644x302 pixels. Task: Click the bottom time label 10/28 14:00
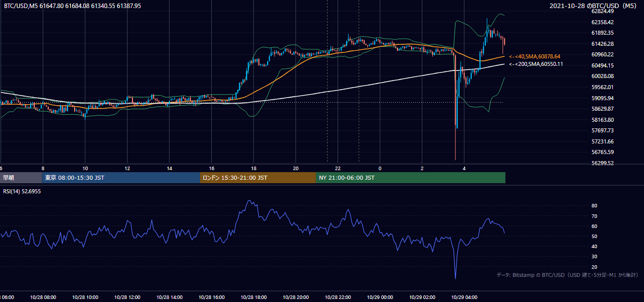click(169, 297)
